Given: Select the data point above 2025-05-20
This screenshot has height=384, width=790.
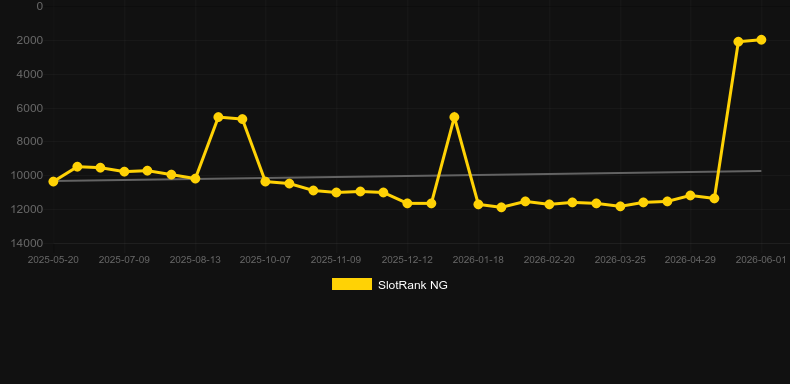Looking at the screenshot, I should [x=53, y=181].
